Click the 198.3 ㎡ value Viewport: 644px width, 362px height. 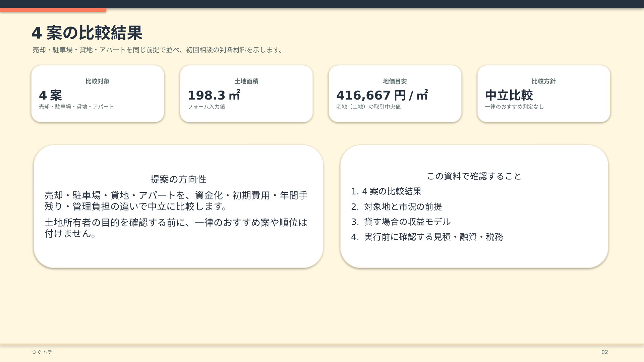tap(214, 95)
